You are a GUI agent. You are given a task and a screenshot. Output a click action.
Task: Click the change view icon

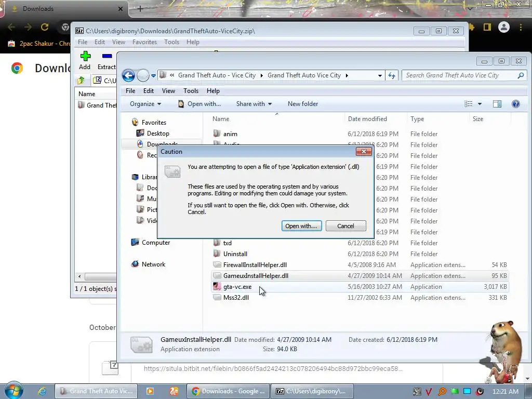point(468,104)
